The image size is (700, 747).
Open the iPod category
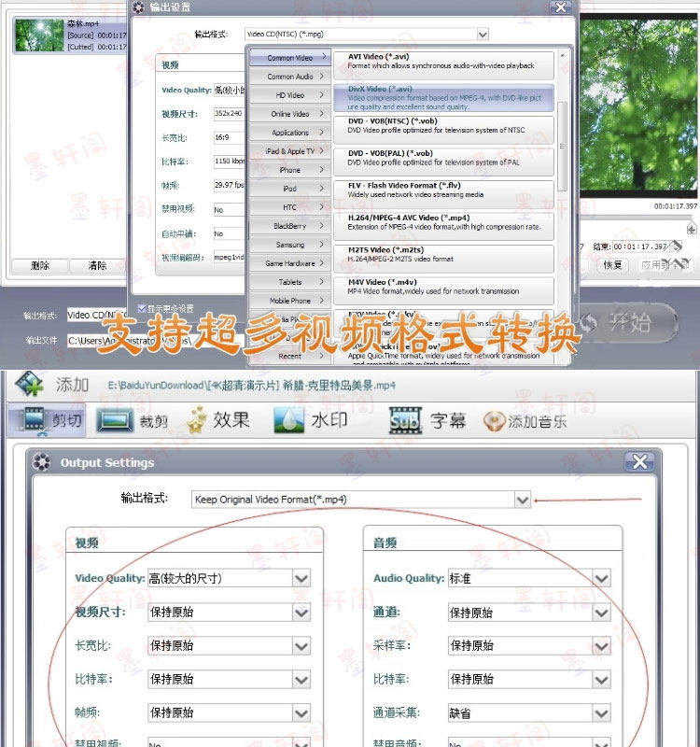(290, 189)
